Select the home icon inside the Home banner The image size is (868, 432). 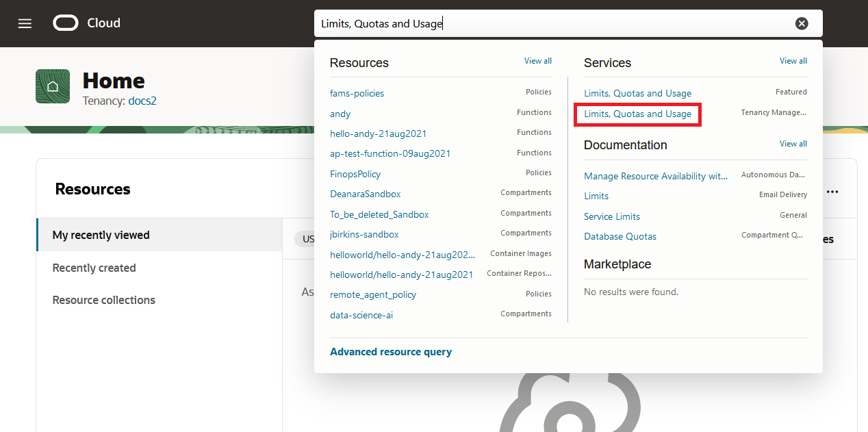click(x=53, y=86)
